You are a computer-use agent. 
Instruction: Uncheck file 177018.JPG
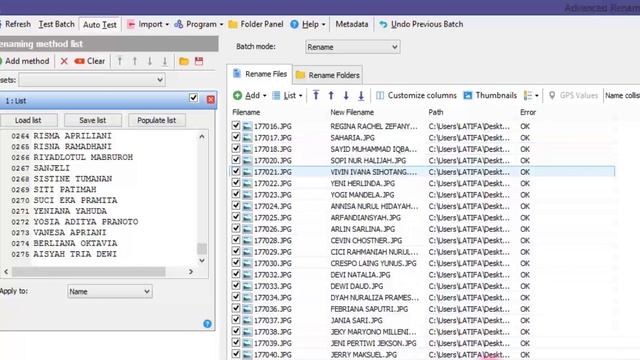236,149
